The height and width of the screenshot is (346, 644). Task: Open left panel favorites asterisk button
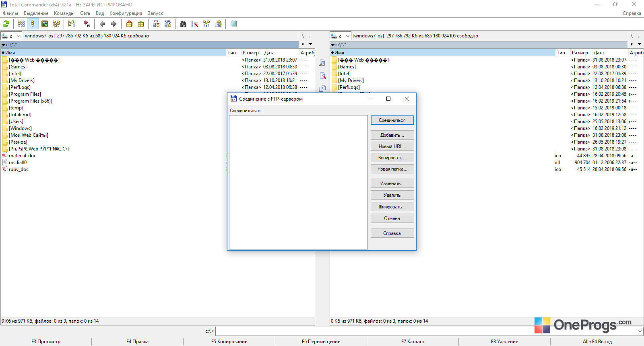[303, 44]
